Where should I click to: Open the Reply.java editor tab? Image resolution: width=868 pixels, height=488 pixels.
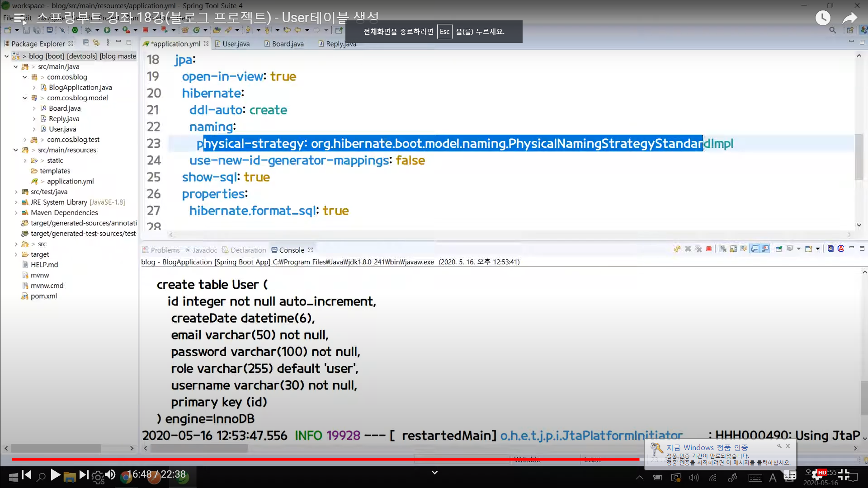[x=337, y=44]
